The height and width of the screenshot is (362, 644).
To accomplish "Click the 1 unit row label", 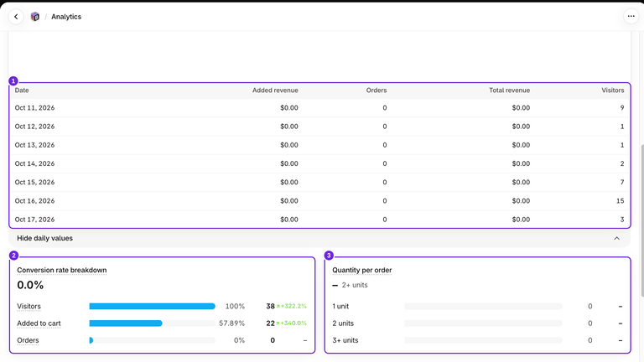I will point(340,306).
